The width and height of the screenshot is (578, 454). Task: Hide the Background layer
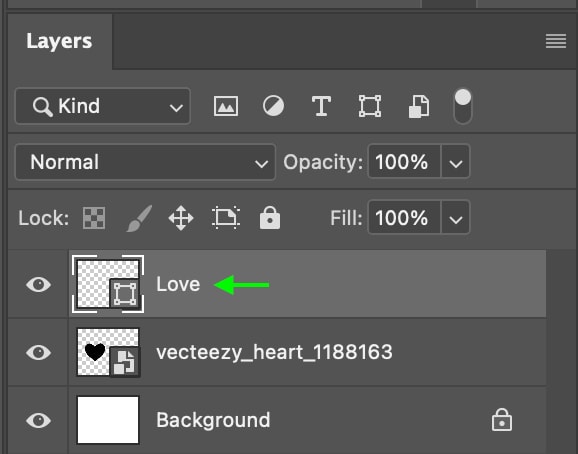(38, 420)
